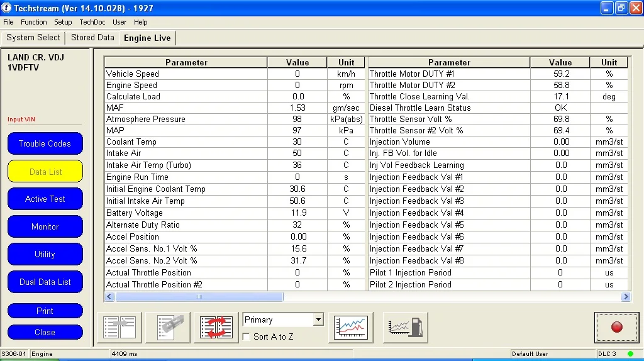Click the Trouble Codes button
The width and height of the screenshot is (644, 361).
[x=45, y=143]
